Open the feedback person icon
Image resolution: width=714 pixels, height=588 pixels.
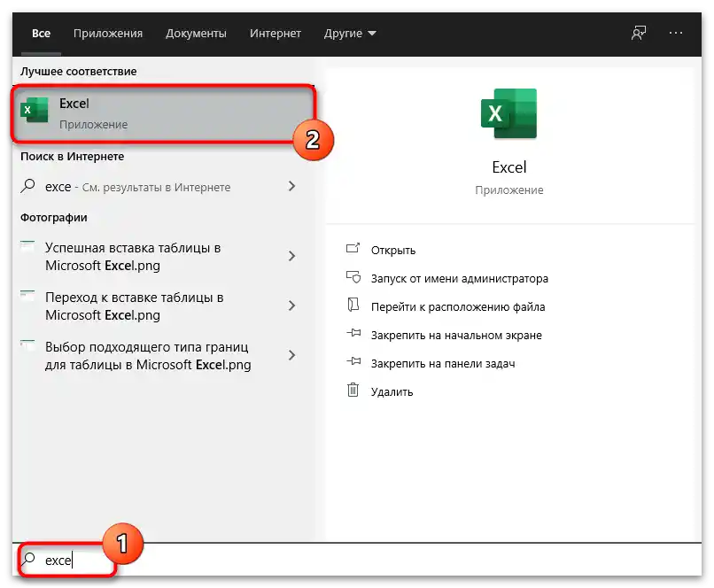pos(639,33)
